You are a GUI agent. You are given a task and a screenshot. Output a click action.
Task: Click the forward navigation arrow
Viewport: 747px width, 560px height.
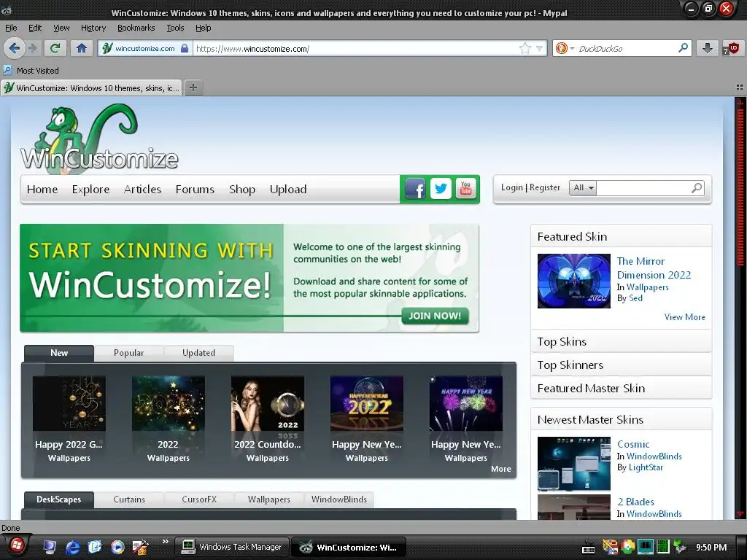tap(32, 48)
